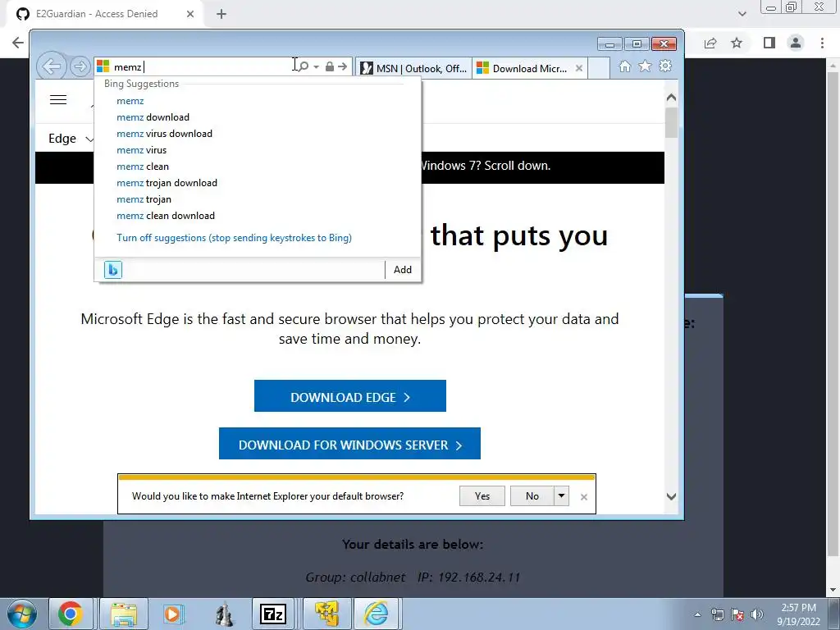Open Action Center flag icon

(737, 615)
